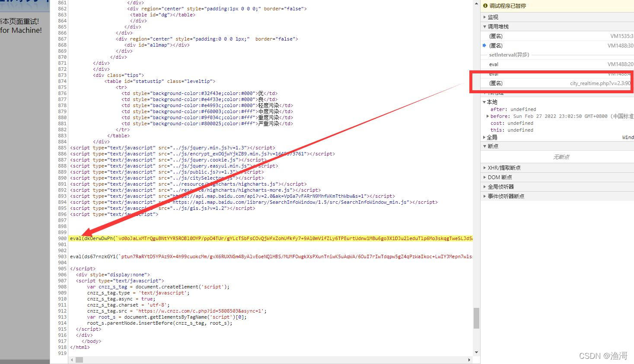Open the VM1488:30 source location link
The width and height of the screenshot is (634, 364).
pos(620,46)
